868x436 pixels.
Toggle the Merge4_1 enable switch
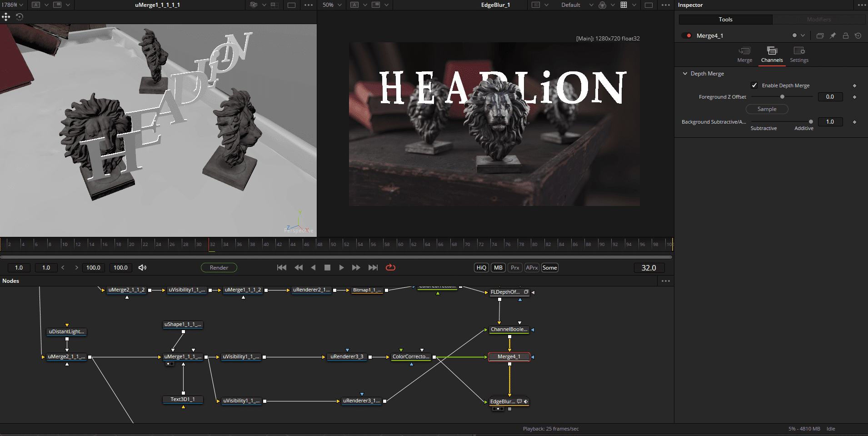coord(687,36)
